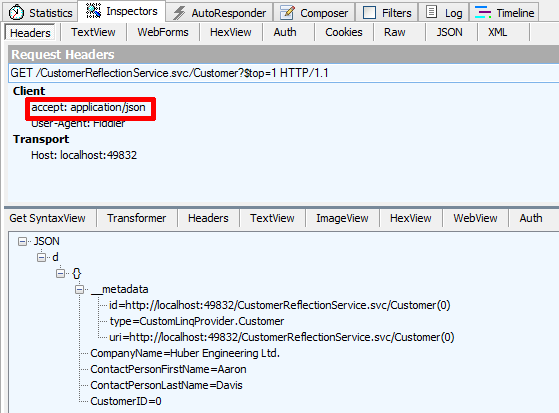
Task: Click the Statistics stopwatch icon
Action: pos(16,13)
